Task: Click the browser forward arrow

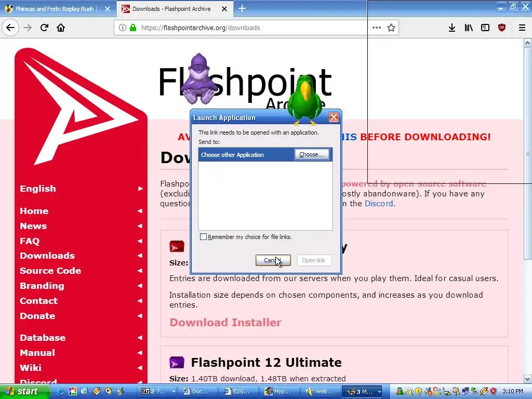Action: click(28, 28)
